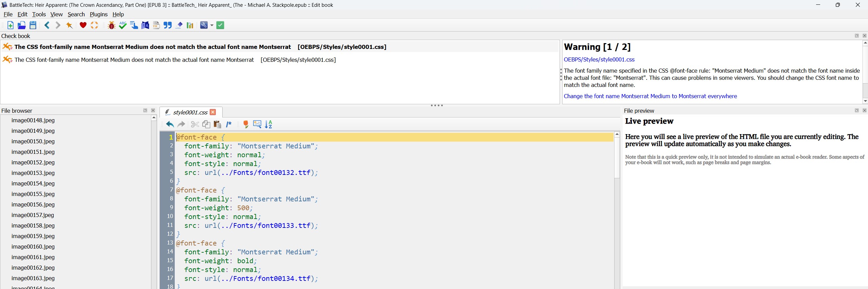868x289 pixels.
Task: Open the Tools menu
Action: (39, 14)
